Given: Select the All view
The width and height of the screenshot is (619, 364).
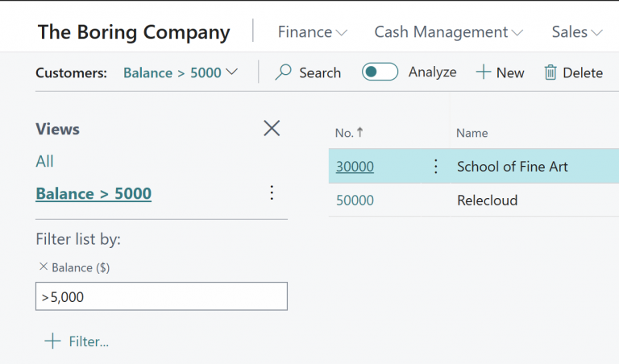Looking at the screenshot, I should coord(44,161).
